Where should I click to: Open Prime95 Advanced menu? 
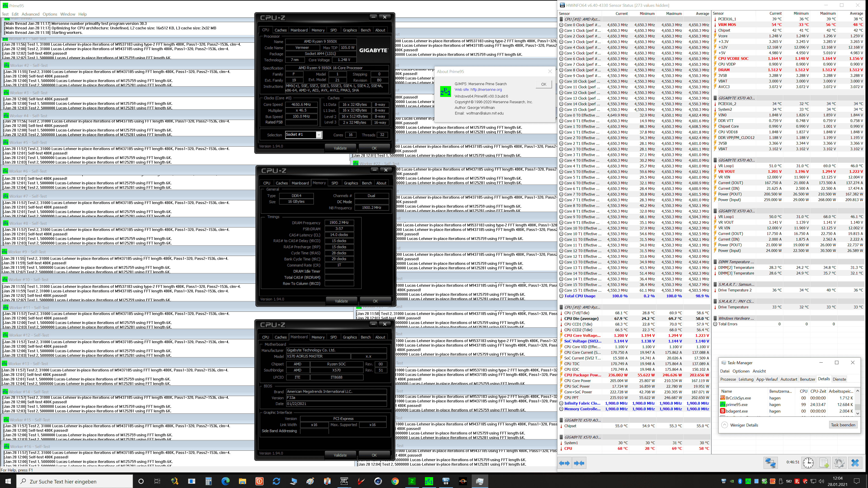point(30,14)
